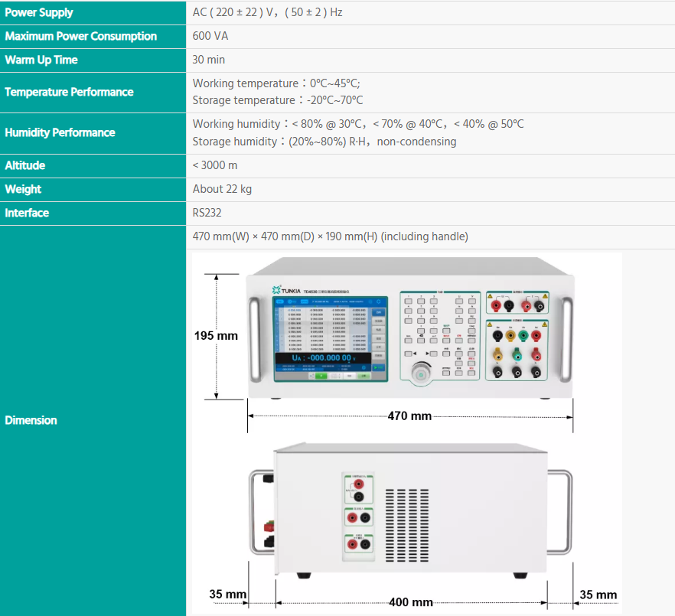Click the TUNKIA logo on the front panel
Viewport: 675px width, 616px height.
pos(285,289)
